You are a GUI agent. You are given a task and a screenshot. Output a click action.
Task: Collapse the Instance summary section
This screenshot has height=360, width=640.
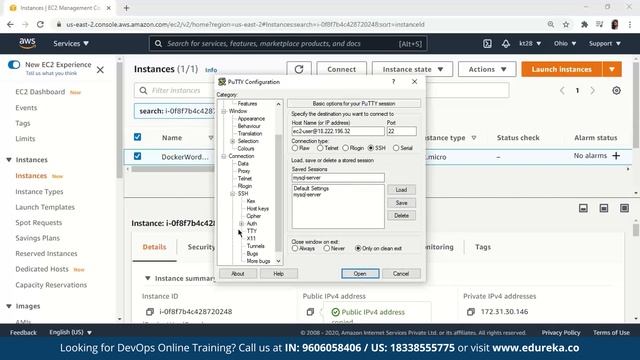tap(148, 278)
